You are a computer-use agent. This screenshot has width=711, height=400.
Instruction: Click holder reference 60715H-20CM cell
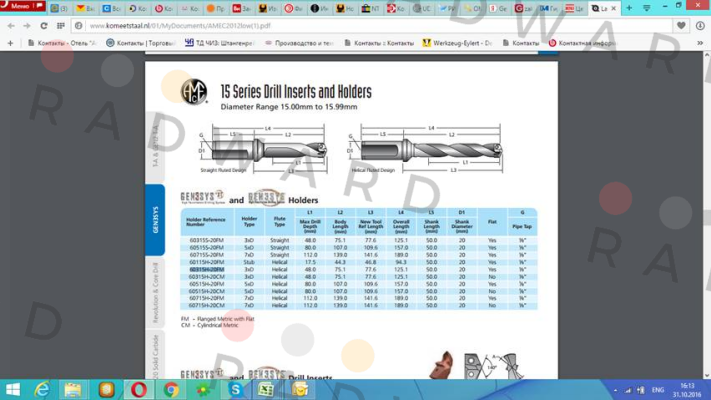(207, 306)
